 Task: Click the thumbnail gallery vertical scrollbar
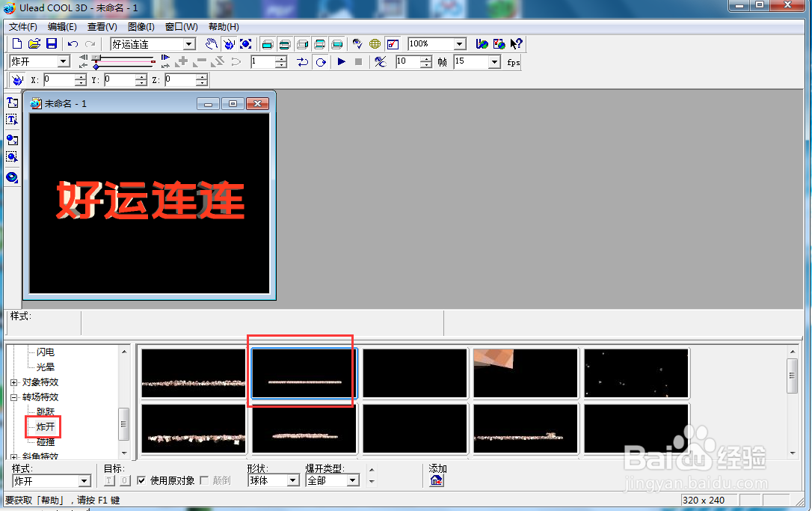793,403
